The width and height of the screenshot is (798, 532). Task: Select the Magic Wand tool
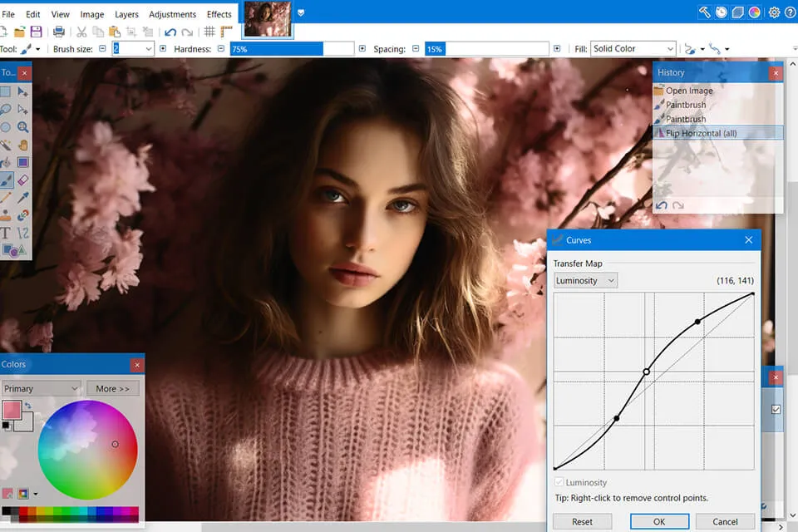point(6,145)
